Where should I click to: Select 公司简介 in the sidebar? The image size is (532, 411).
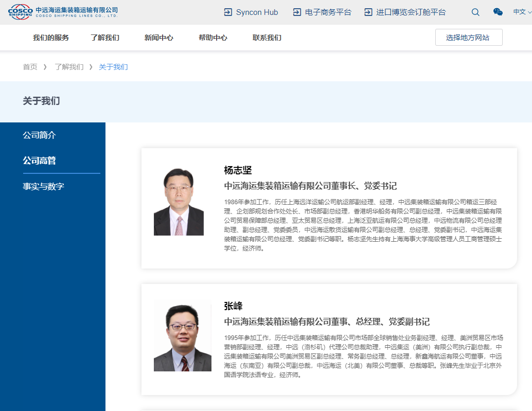point(39,135)
